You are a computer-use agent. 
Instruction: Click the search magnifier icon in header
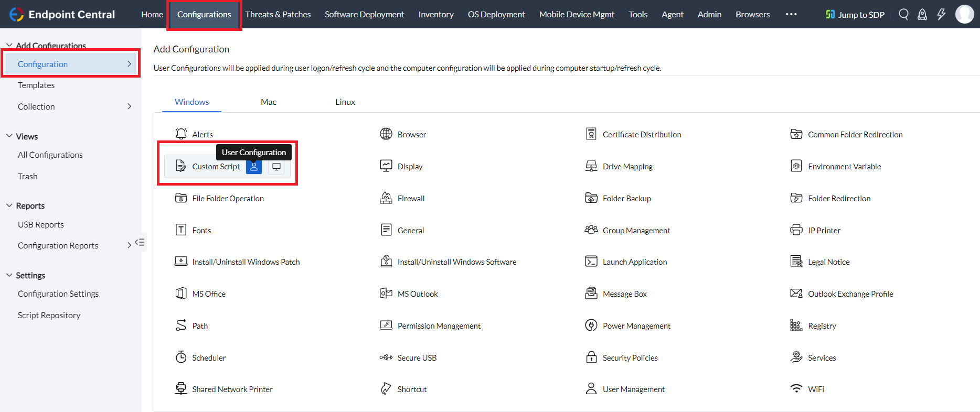[x=903, y=14]
